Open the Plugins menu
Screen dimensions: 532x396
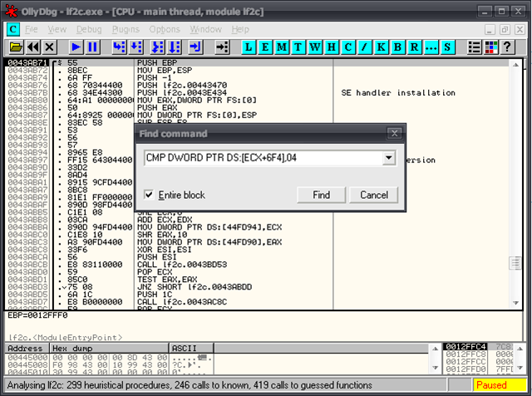tap(126, 30)
